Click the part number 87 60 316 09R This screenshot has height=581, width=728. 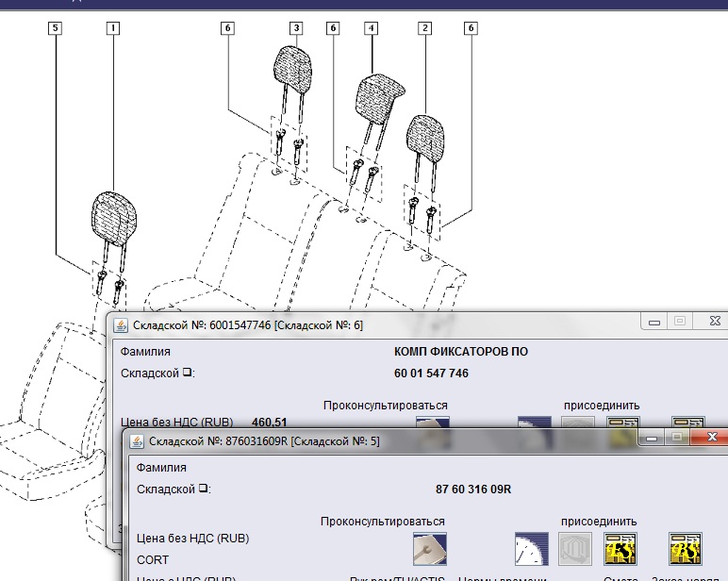tap(472, 490)
